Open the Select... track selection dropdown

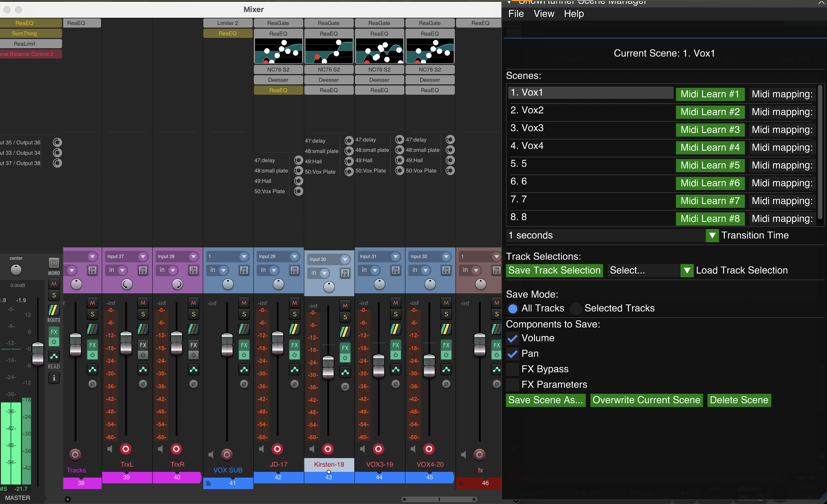tap(687, 270)
